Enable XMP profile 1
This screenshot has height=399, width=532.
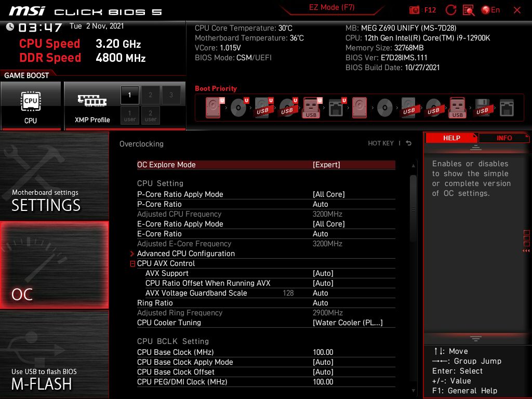coord(129,95)
